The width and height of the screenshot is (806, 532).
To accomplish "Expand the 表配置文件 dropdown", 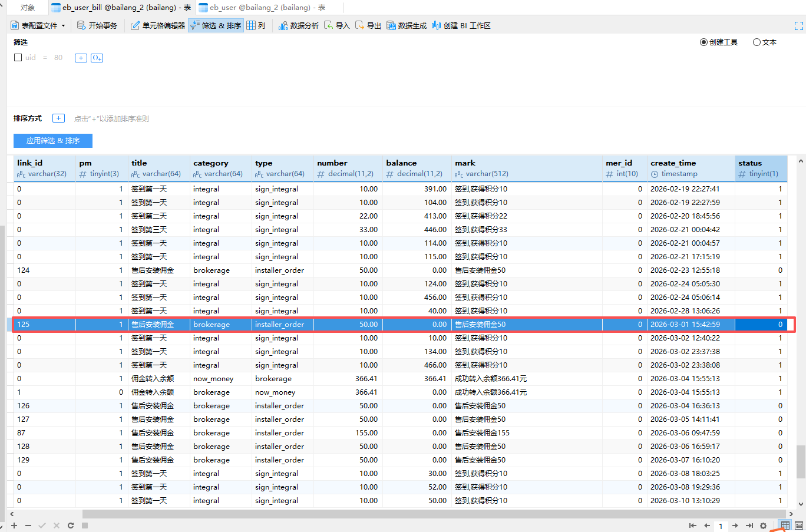I will (63, 26).
